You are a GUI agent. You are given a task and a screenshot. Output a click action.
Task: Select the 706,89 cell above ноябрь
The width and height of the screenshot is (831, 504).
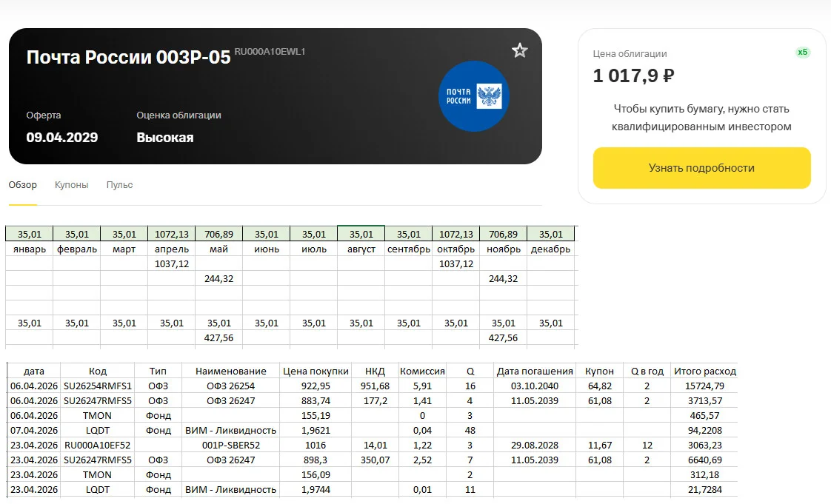[x=504, y=234]
